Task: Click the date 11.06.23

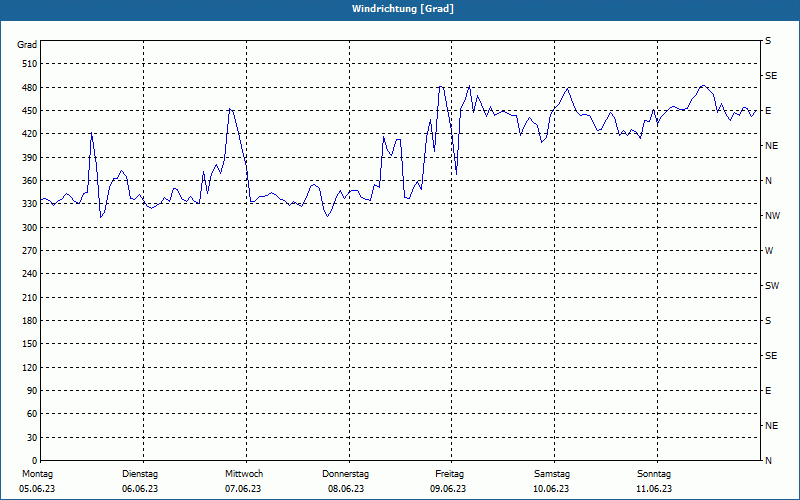Action: point(654,489)
